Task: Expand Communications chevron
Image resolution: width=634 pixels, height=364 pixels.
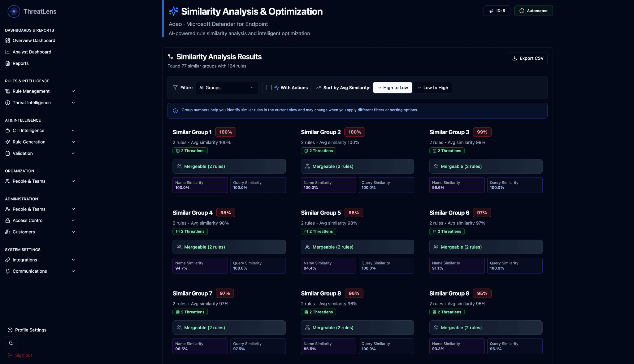Action: [73, 271]
